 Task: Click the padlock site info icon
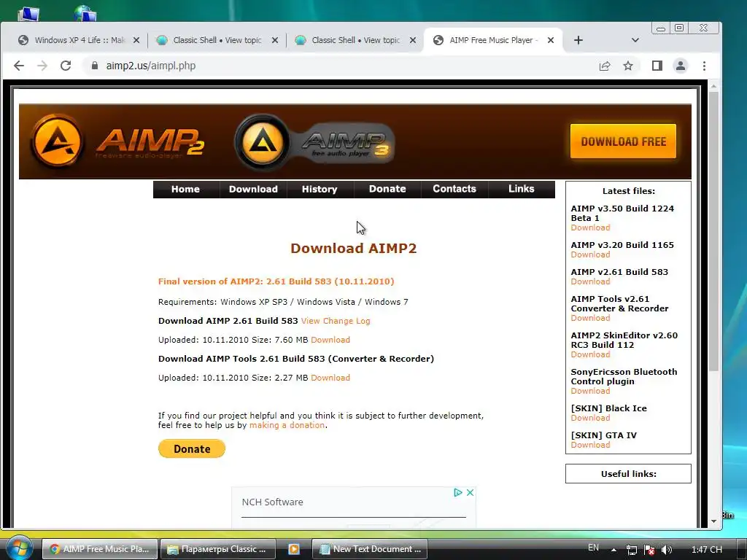(x=94, y=66)
